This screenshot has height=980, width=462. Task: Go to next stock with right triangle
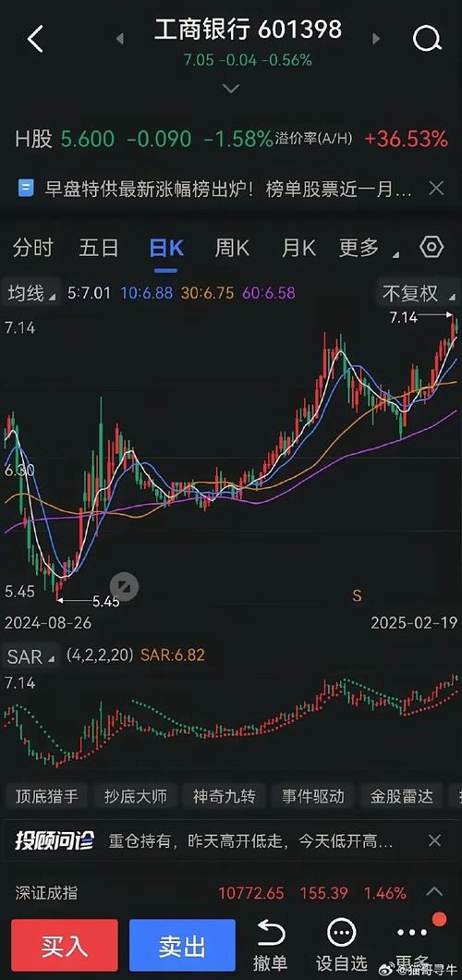pyautogui.click(x=376, y=39)
